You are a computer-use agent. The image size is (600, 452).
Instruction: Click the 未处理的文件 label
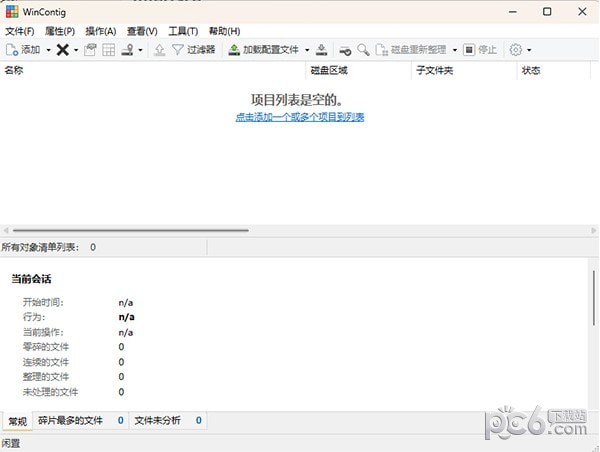(51, 392)
